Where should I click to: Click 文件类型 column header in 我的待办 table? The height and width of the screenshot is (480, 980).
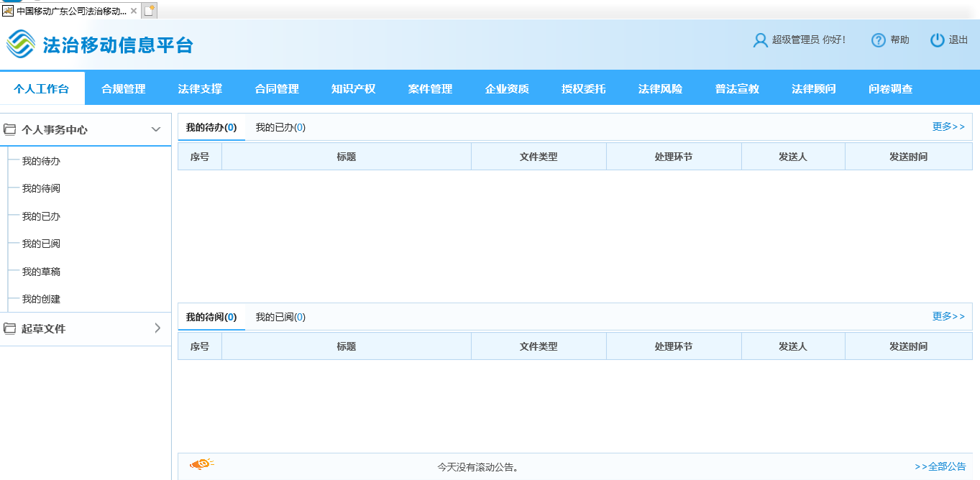tap(539, 157)
